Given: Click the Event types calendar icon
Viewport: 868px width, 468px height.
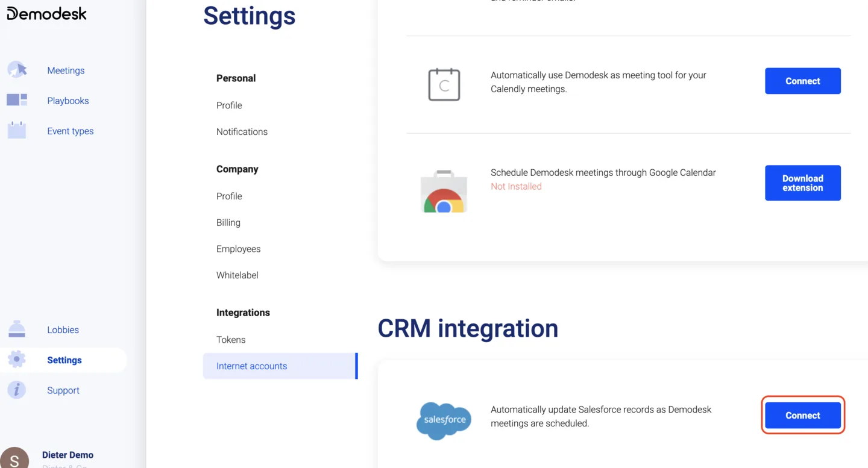Looking at the screenshot, I should [x=17, y=130].
